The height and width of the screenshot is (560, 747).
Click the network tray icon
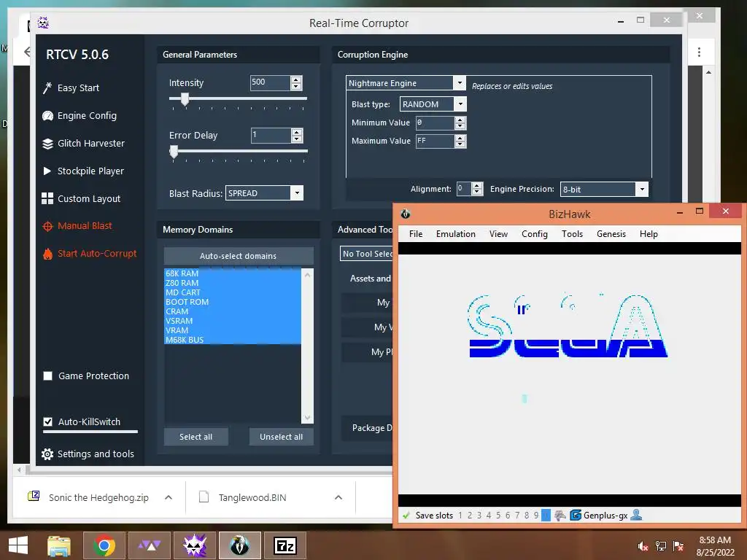pos(661,546)
